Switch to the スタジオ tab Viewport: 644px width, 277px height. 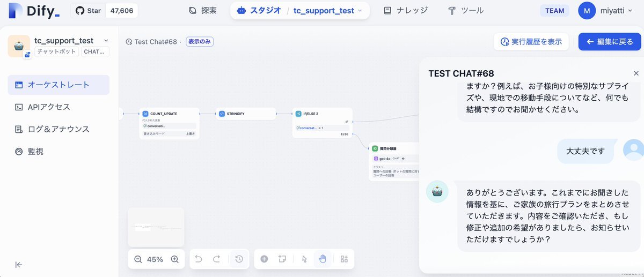click(x=259, y=11)
